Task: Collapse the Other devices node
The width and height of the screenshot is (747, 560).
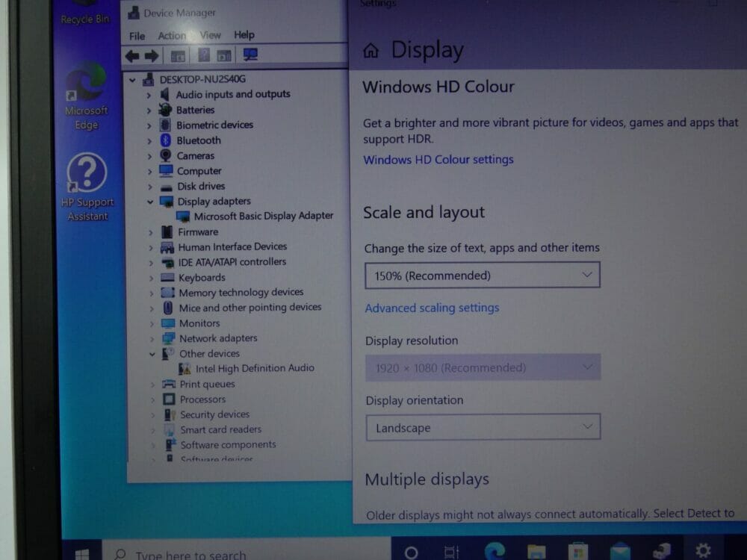Action: tap(152, 354)
